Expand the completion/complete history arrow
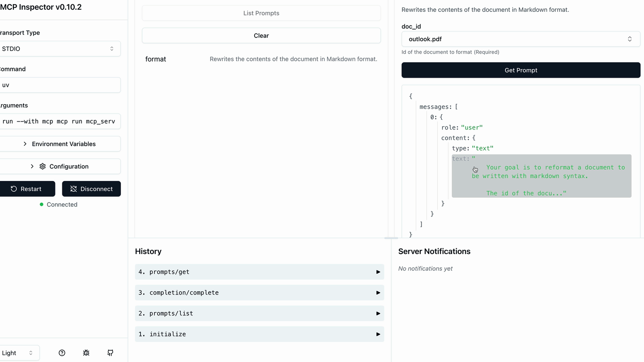644x362 pixels. coord(378,293)
